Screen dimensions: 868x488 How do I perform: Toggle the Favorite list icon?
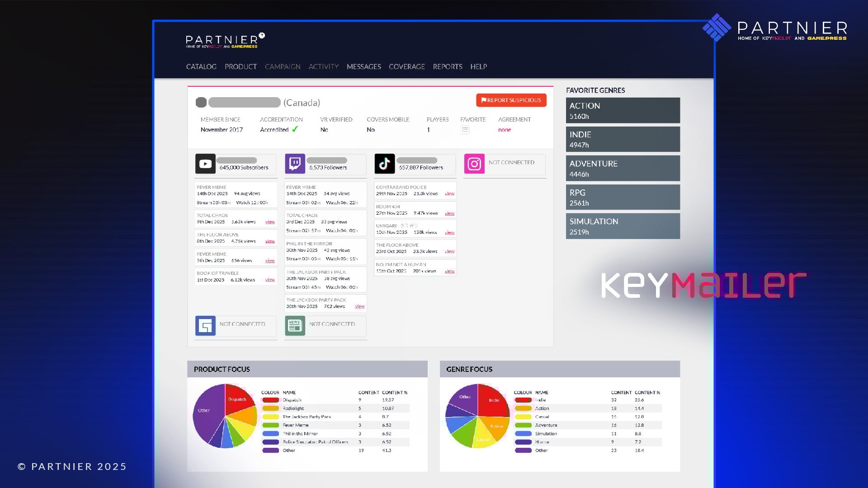point(465,130)
